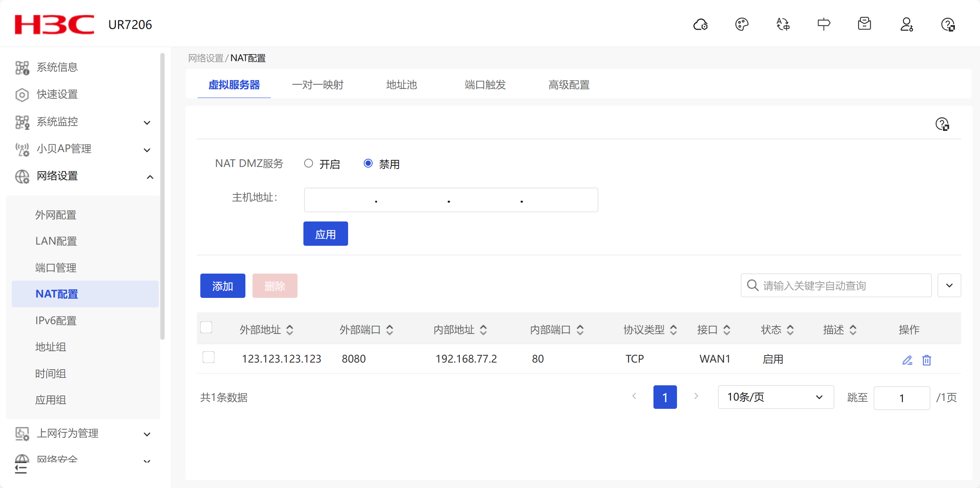Select the 禁用 radio button
980x488 pixels.
(x=368, y=163)
